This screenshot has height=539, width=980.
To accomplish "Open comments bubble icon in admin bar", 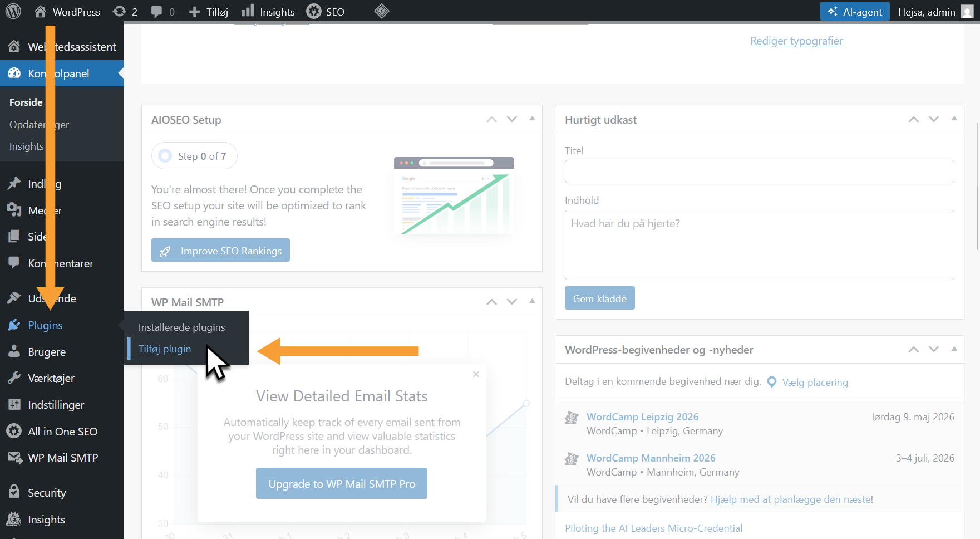I will tap(157, 12).
